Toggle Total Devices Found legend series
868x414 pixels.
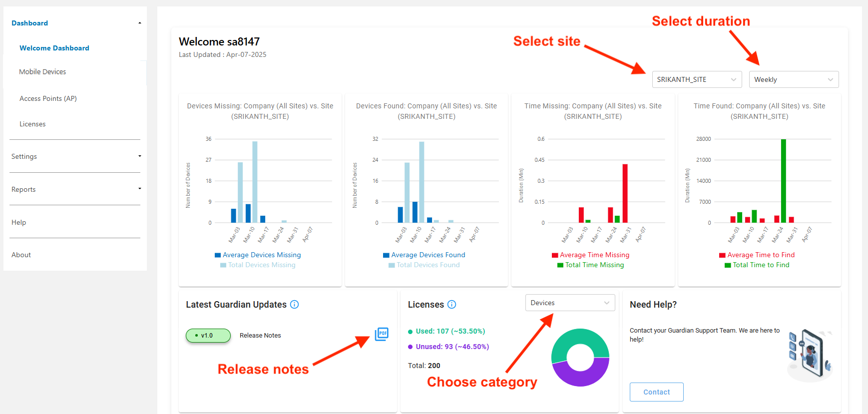[x=428, y=265]
